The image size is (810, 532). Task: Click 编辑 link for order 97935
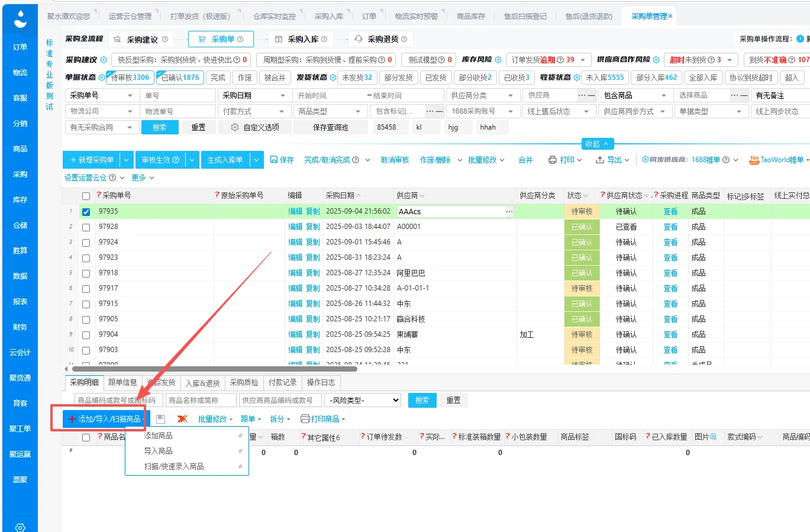[x=295, y=211]
